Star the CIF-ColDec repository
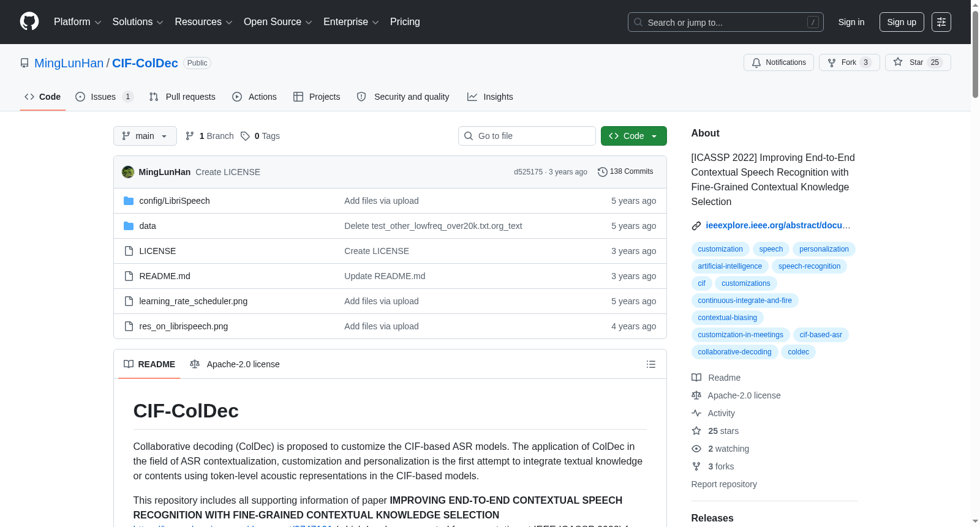The image size is (980, 527). (918, 62)
